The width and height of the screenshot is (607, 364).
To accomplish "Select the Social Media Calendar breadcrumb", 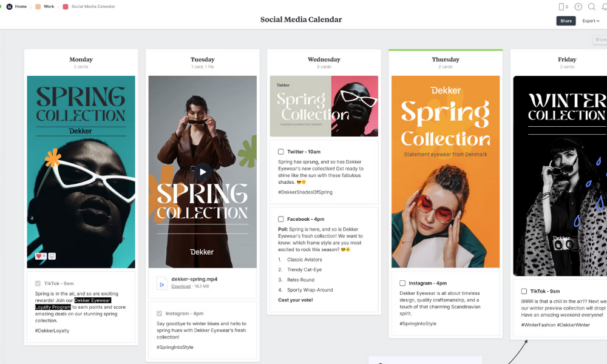I will (x=93, y=7).
